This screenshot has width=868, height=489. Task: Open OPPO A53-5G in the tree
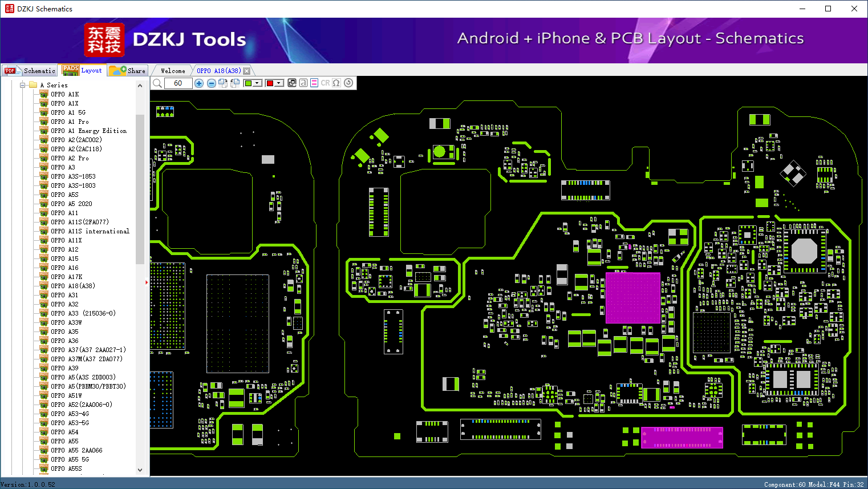(x=70, y=423)
